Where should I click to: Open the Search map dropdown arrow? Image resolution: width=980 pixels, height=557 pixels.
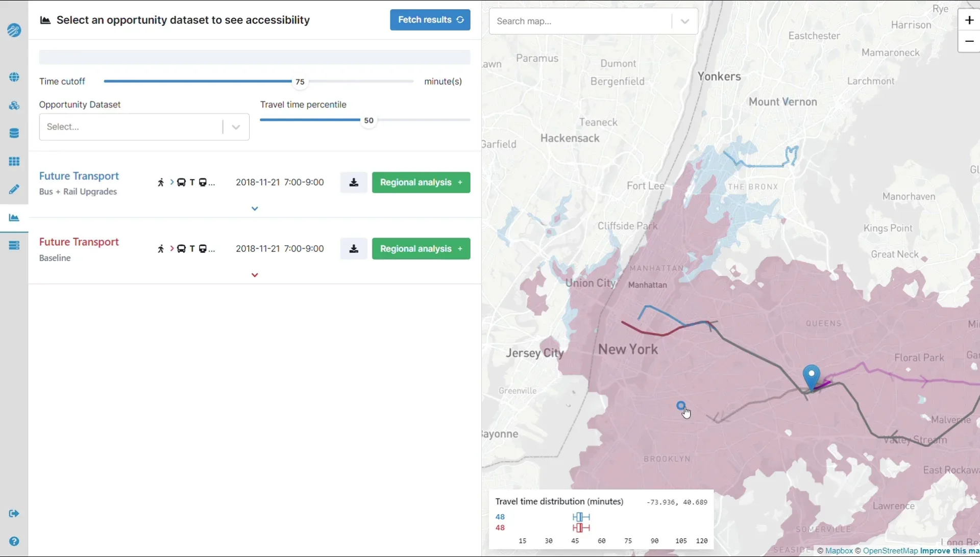tap(684, 21)
